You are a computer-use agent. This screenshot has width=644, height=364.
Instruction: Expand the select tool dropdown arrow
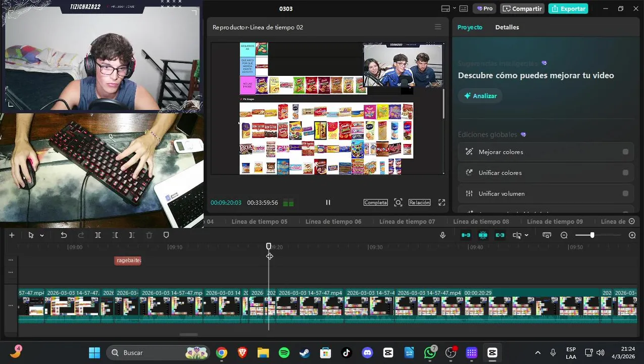click(42, 235)
